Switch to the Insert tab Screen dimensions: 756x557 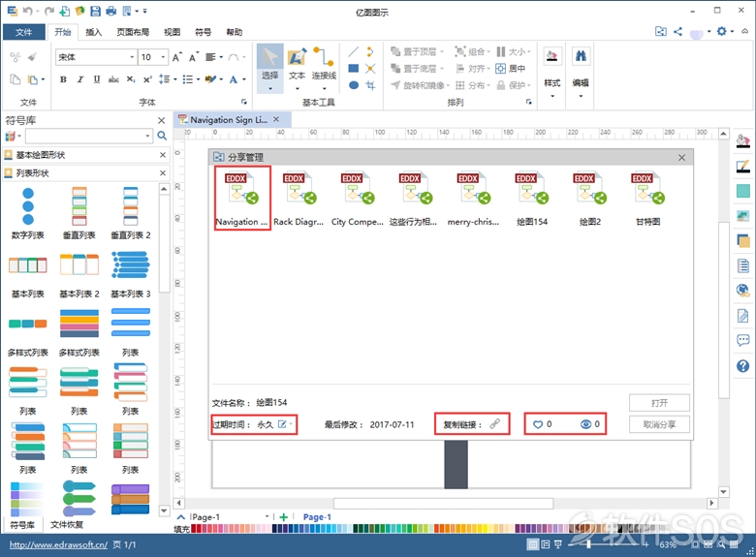(x=94, y=32)
